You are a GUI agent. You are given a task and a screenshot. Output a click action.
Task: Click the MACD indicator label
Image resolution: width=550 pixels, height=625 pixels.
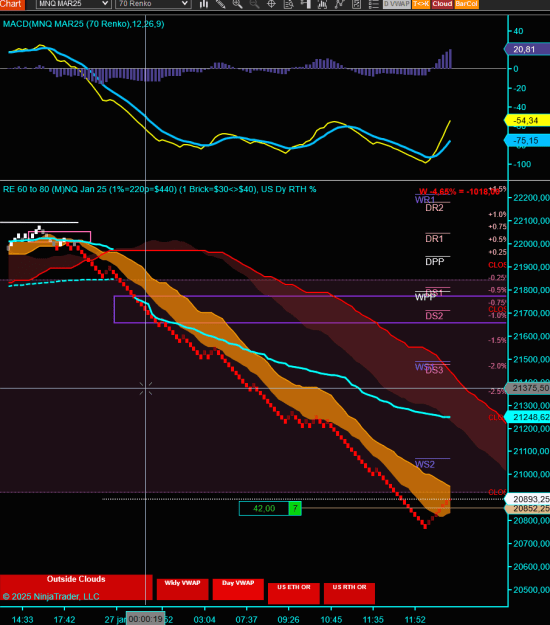(x=83, y=24)
